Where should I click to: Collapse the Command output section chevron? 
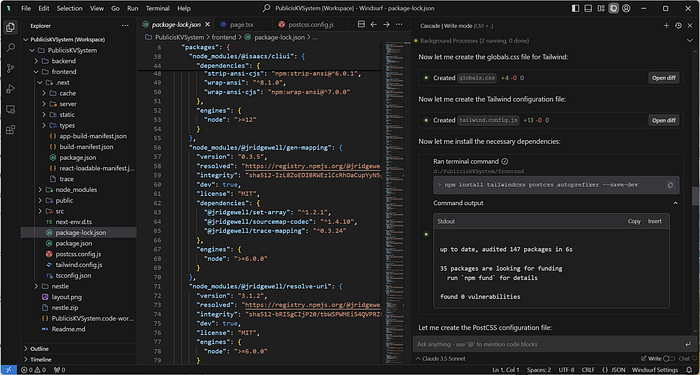(675, 203)
